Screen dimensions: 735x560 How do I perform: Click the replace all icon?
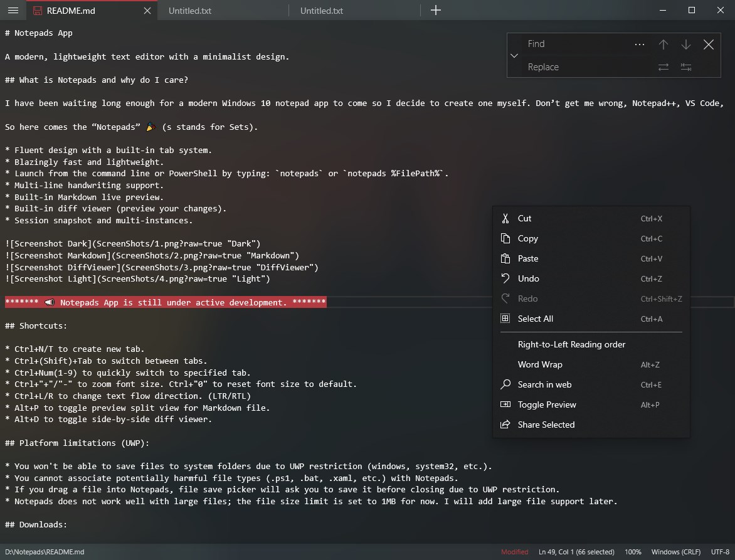pyautogui.click(x=685, y=67)
